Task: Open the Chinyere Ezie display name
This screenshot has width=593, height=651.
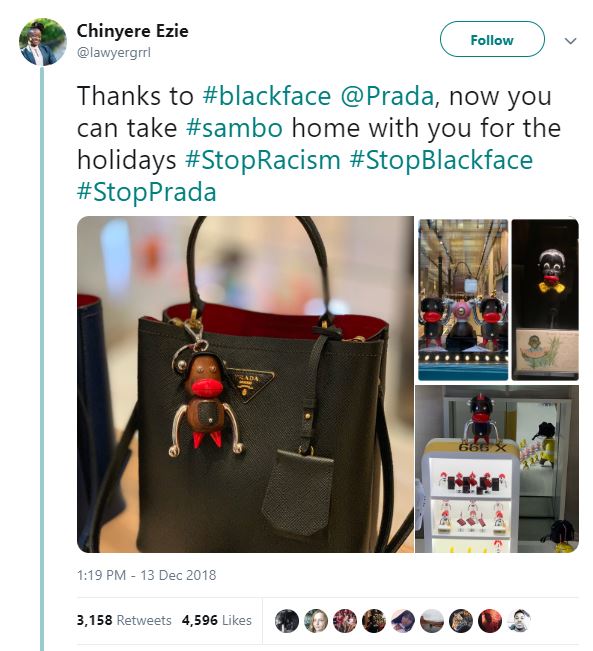Action: click(132, 31)
